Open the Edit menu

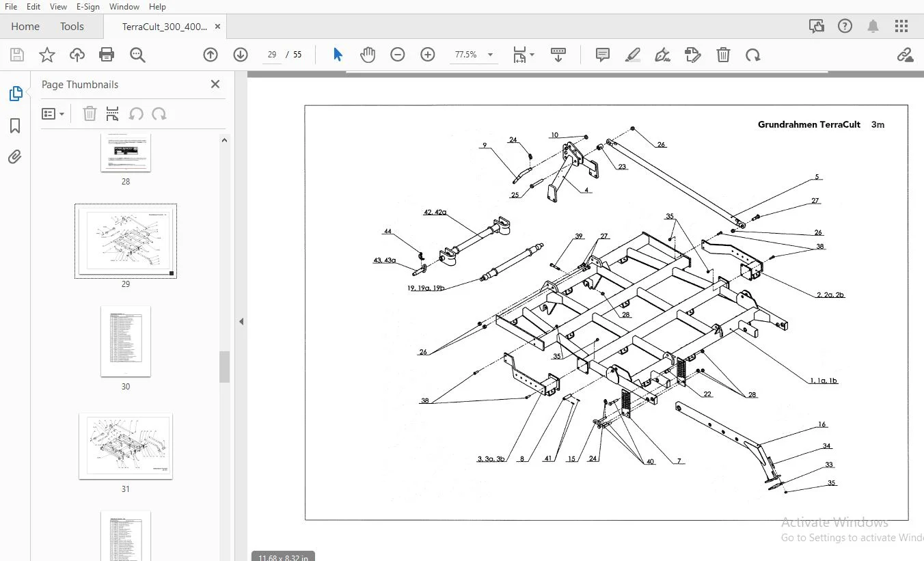pos(33,7)
